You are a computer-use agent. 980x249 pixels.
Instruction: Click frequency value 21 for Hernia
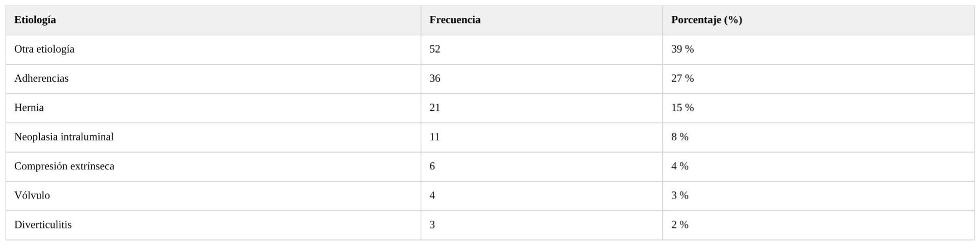coord(435,108)
